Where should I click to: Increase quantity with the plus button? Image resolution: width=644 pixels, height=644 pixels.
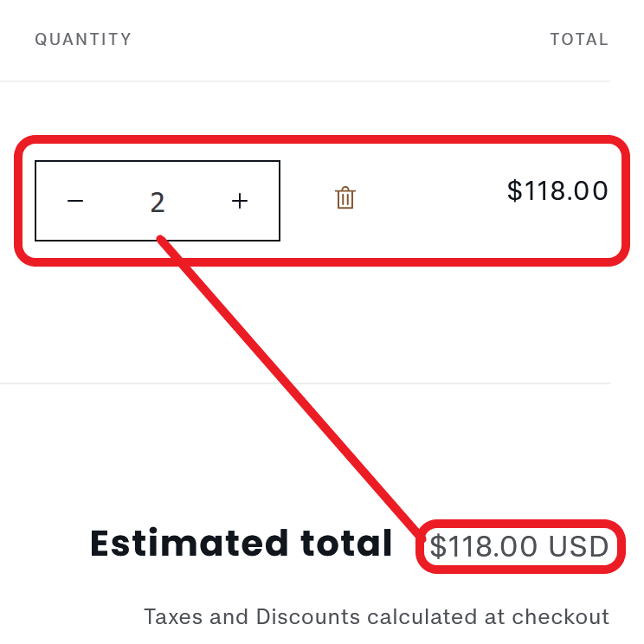(240, 202)
